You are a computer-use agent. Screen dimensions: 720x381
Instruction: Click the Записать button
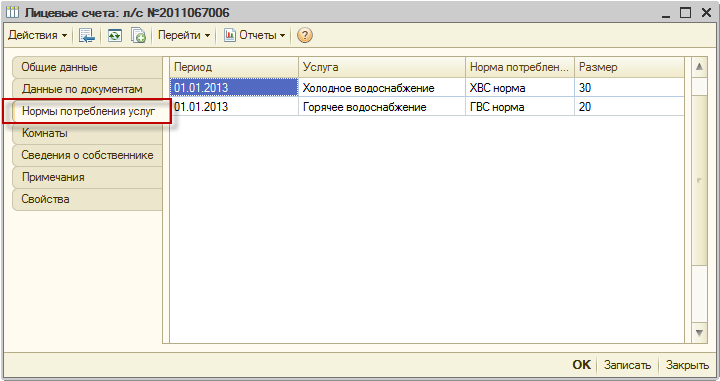[627, 365]
